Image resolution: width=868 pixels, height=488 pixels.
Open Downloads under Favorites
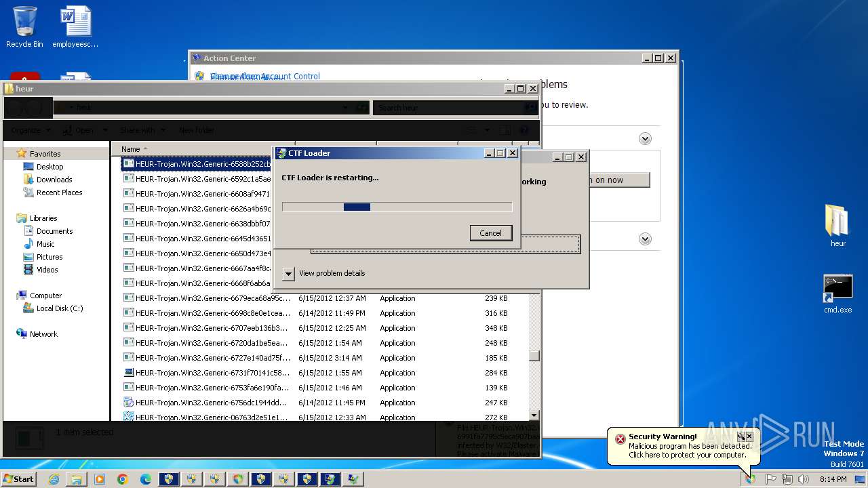pos(54,180)
